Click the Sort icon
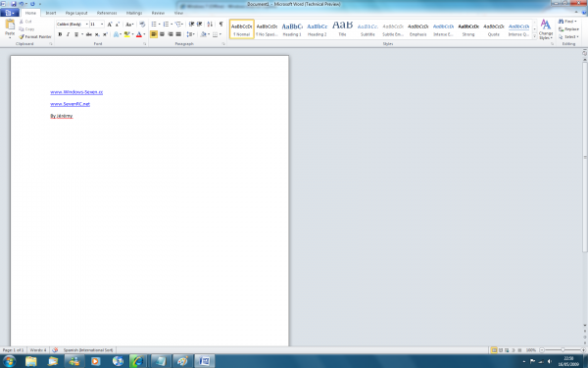Image resolution: width=588 pixels, height=368 pixels. click(x=210, y=25)
